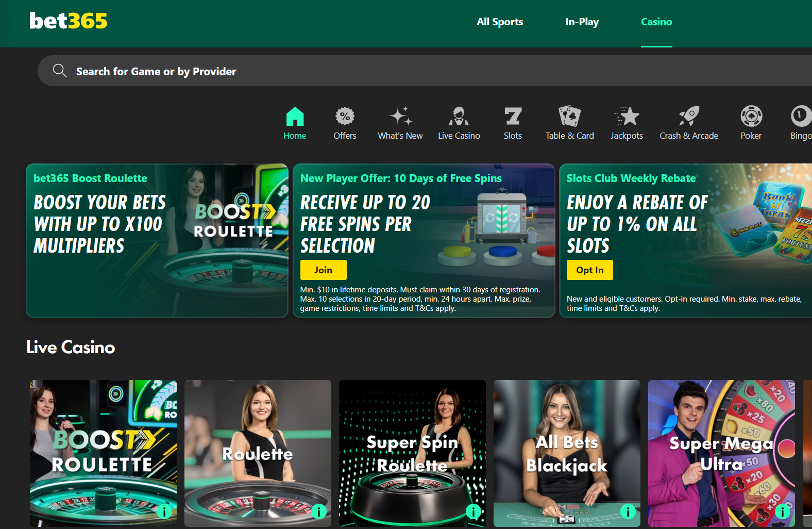Go to All Sports tab
812x529 pixels.
500,22
